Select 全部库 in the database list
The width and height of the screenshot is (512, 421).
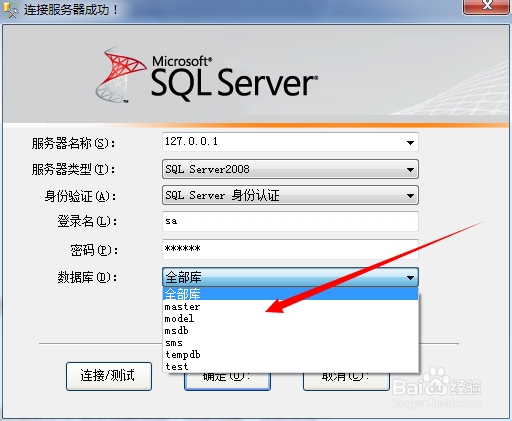[291, 294]
